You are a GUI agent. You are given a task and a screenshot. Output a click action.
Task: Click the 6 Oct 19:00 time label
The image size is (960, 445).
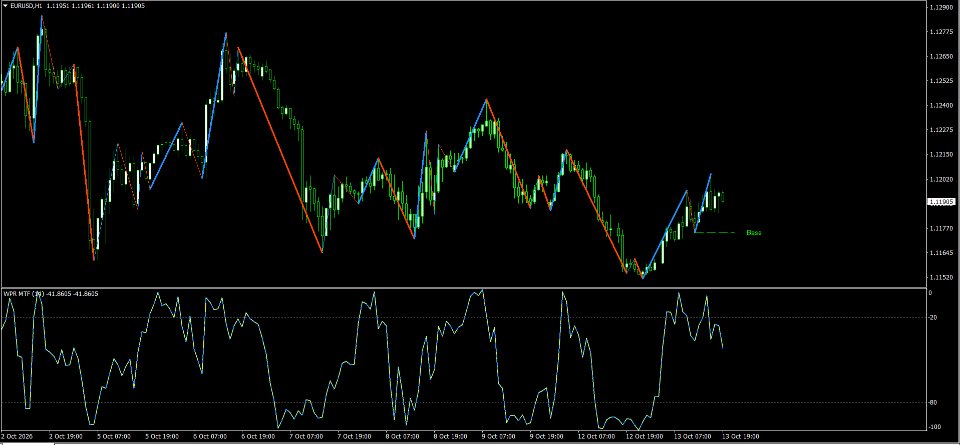258,436
